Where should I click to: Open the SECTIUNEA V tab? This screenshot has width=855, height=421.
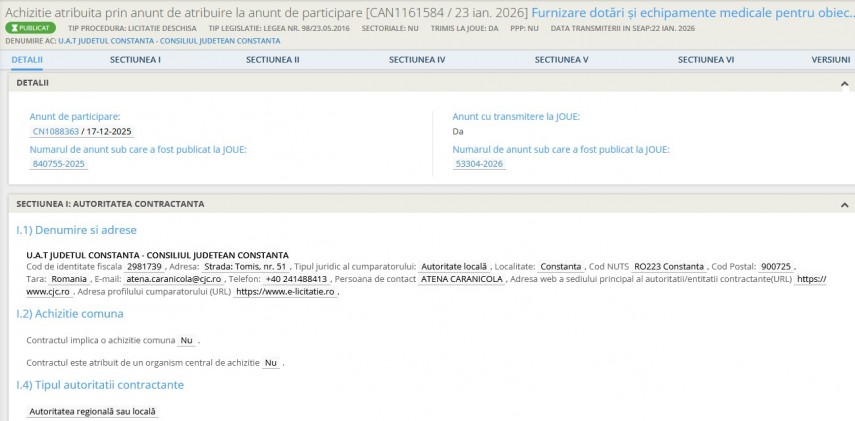pyautogui.click(x=561, y=60)
